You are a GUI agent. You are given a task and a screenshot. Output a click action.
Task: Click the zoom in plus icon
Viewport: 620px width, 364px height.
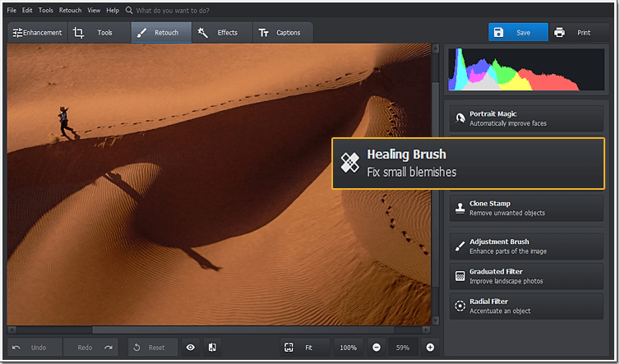pos(430,348)
